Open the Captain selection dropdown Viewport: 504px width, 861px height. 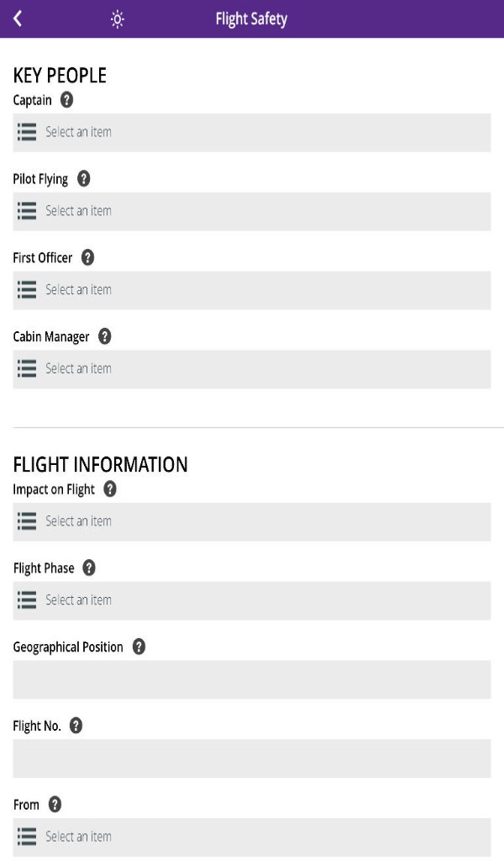[x=252, y=133]
